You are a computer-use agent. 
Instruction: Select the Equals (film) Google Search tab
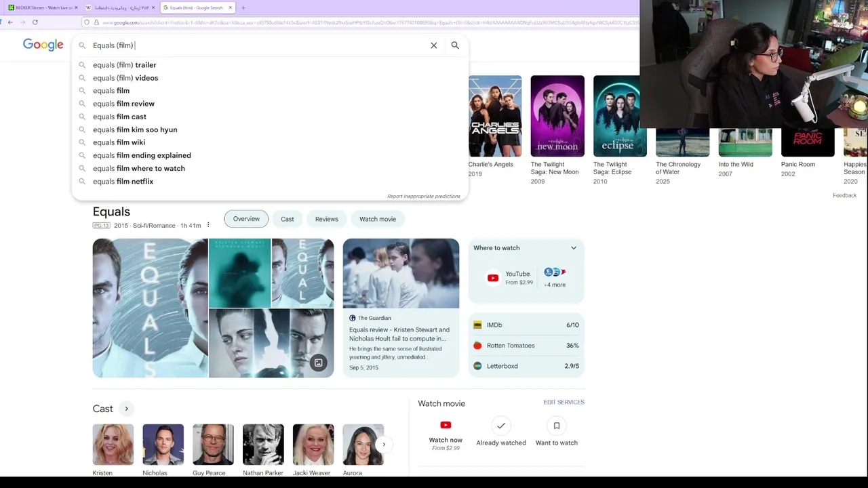[197, 7]
